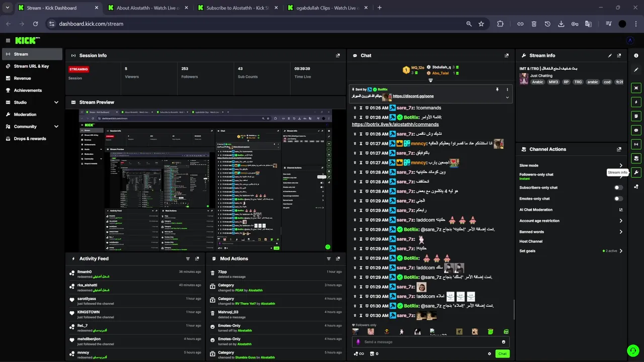Expand Account age restriction settings
The image size is (644, 362).
pyautogui.click(x=621, y=221)
